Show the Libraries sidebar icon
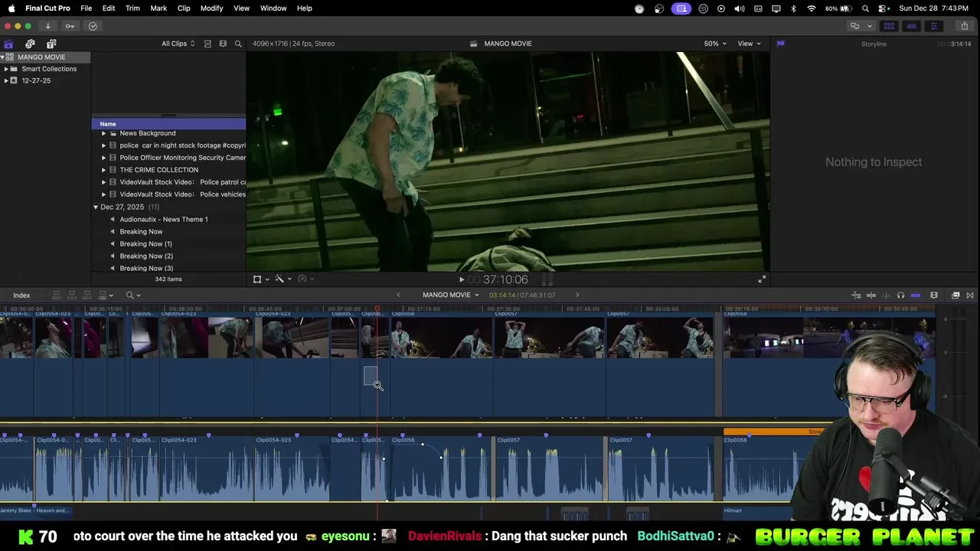The height and width of the screenshot is (551, 980). pos(8,44)
